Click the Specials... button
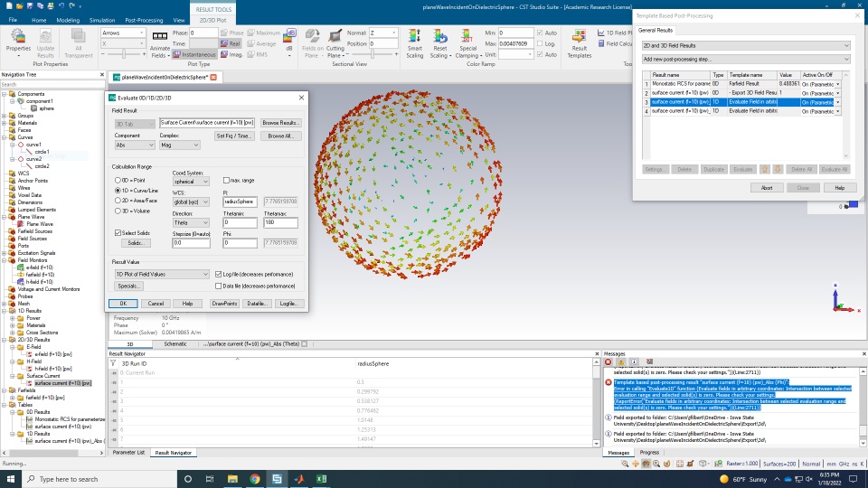The width and height of the screenshot is (868, 488). [x=128, y=286]
